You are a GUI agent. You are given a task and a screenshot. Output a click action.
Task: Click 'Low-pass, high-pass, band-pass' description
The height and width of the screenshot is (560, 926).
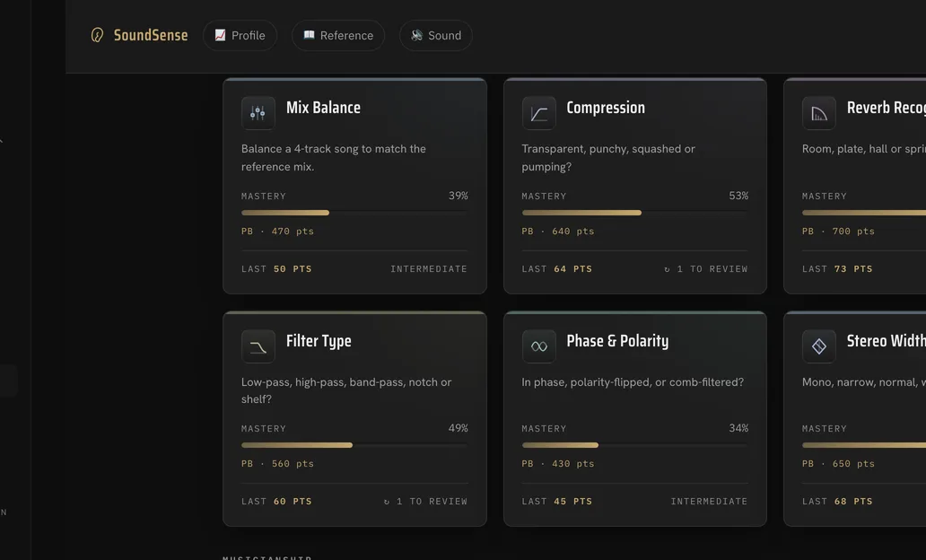346,390
